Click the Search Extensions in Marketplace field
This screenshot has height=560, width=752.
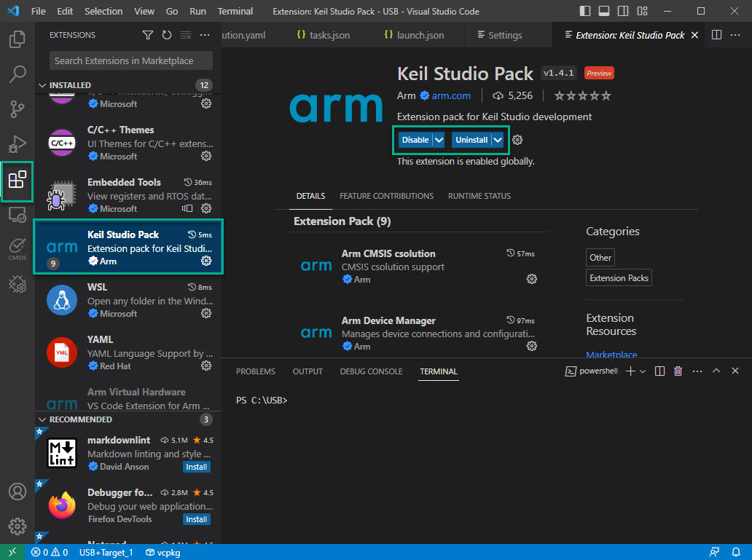point(131,60)
